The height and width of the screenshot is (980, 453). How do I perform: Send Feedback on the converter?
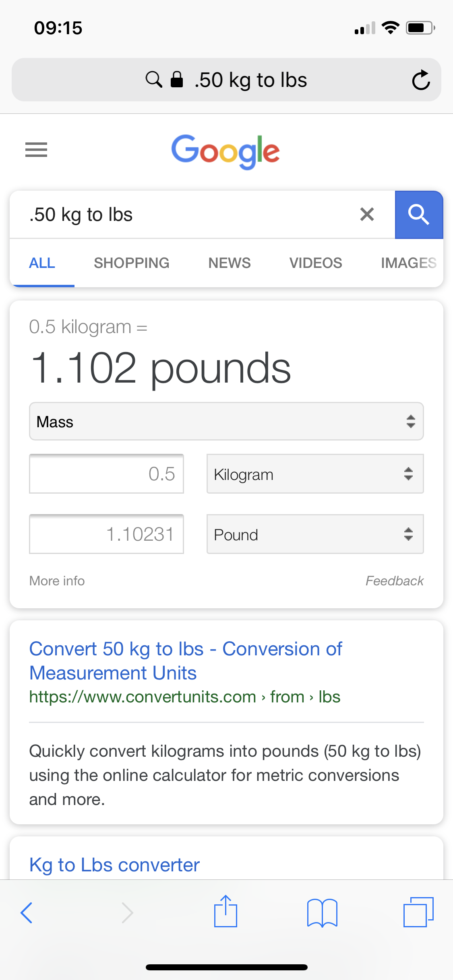click(x=394, y=581)
